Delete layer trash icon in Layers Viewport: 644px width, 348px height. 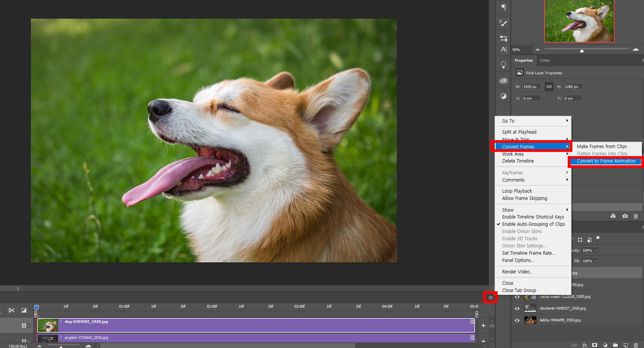636,345
